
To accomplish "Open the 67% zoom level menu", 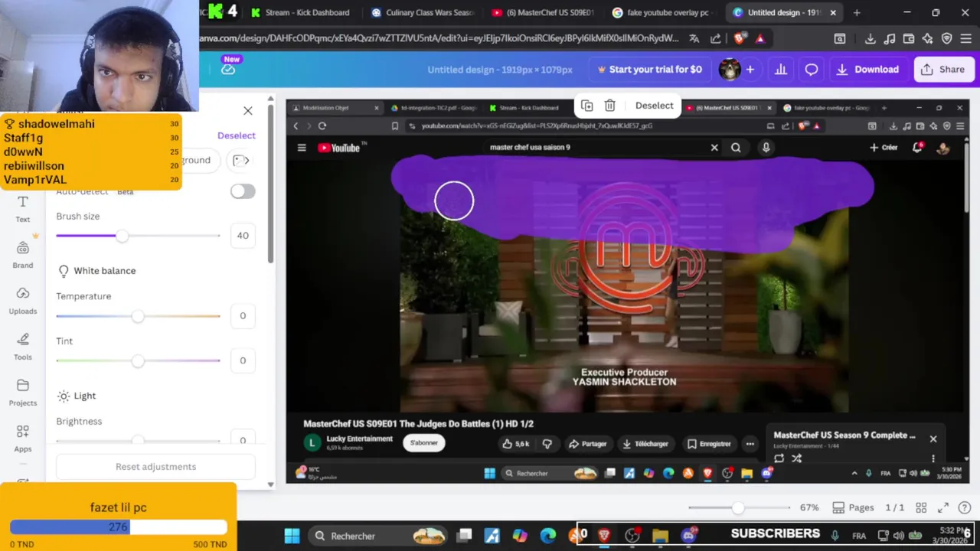I will point(809,507).
